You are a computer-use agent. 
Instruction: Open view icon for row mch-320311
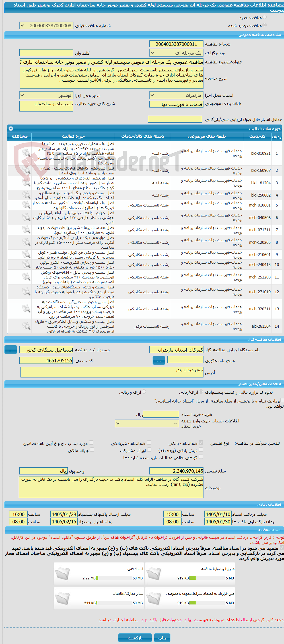26,309
